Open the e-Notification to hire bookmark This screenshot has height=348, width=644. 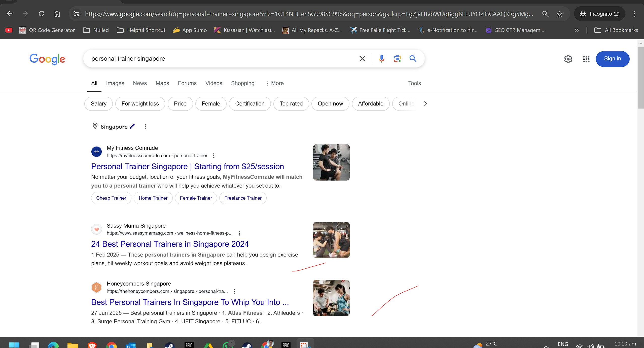[x=448, y=30]
